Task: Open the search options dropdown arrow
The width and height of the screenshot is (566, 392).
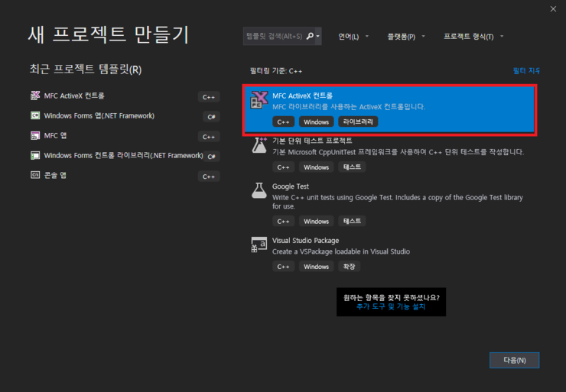Action: (317, 36)
